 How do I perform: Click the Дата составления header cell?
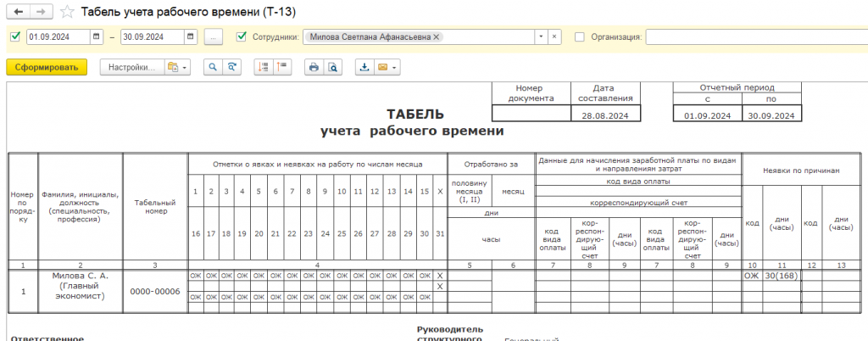coord(605,93)
